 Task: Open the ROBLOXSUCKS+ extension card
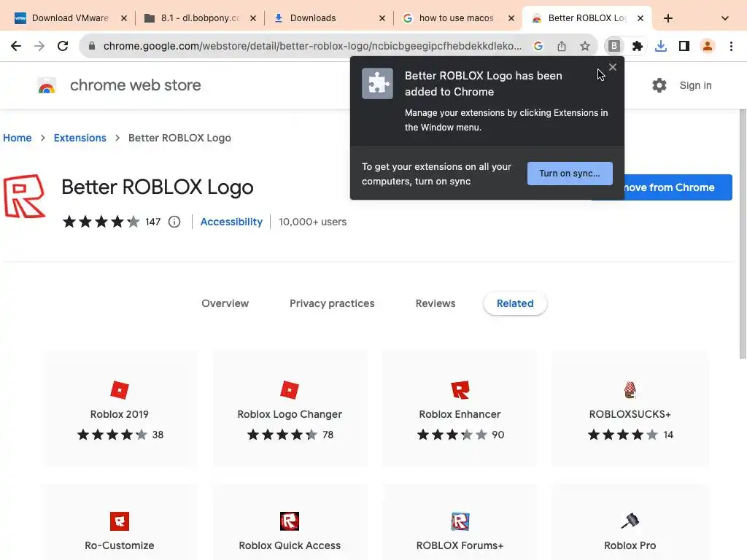pos(630,408)
